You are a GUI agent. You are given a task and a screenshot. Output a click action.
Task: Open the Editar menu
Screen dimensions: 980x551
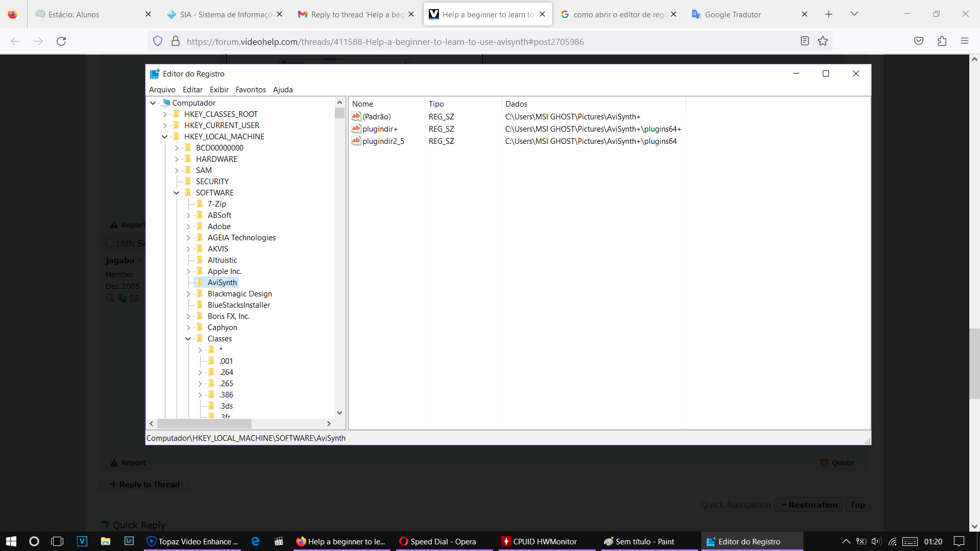192,89
